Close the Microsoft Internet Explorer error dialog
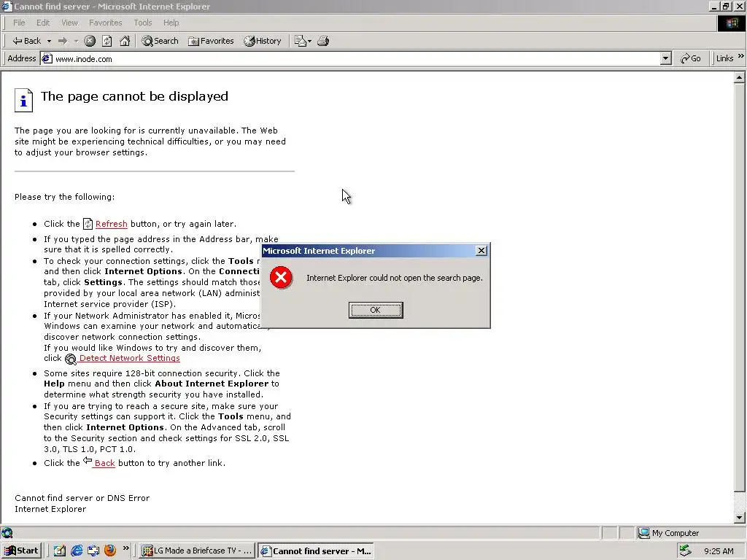 pyautogui.click(x=481, y=251)
